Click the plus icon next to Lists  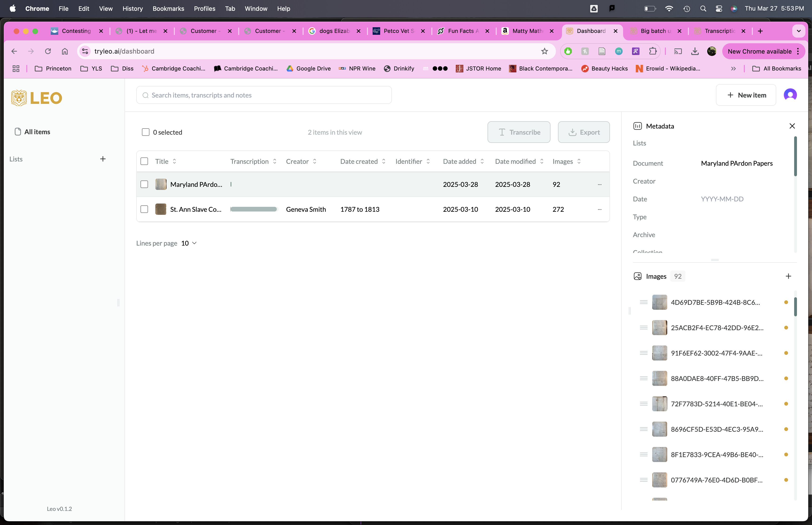(103, 159)
